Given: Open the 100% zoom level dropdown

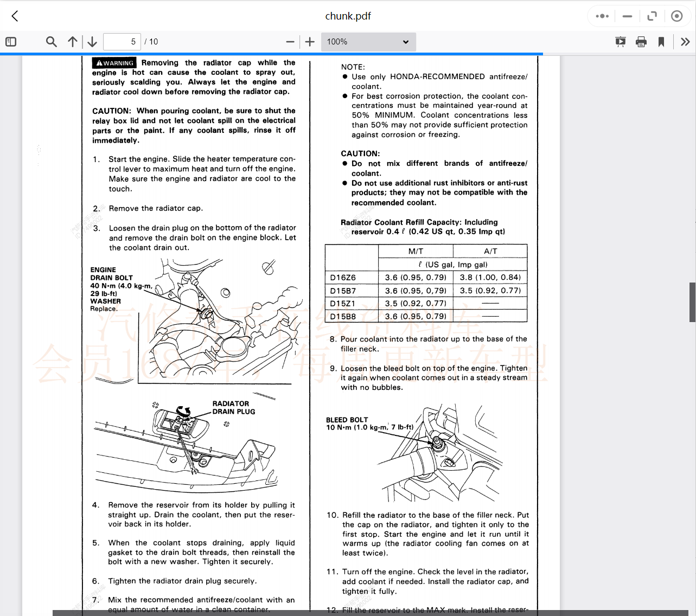Looking at the screenshot, I should click(x=368, y=42).
